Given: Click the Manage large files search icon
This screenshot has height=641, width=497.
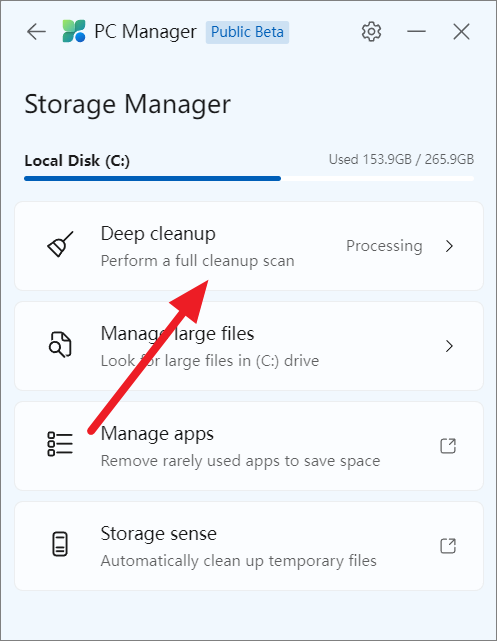Looking at the screenshot, I should tap(60, 344).
